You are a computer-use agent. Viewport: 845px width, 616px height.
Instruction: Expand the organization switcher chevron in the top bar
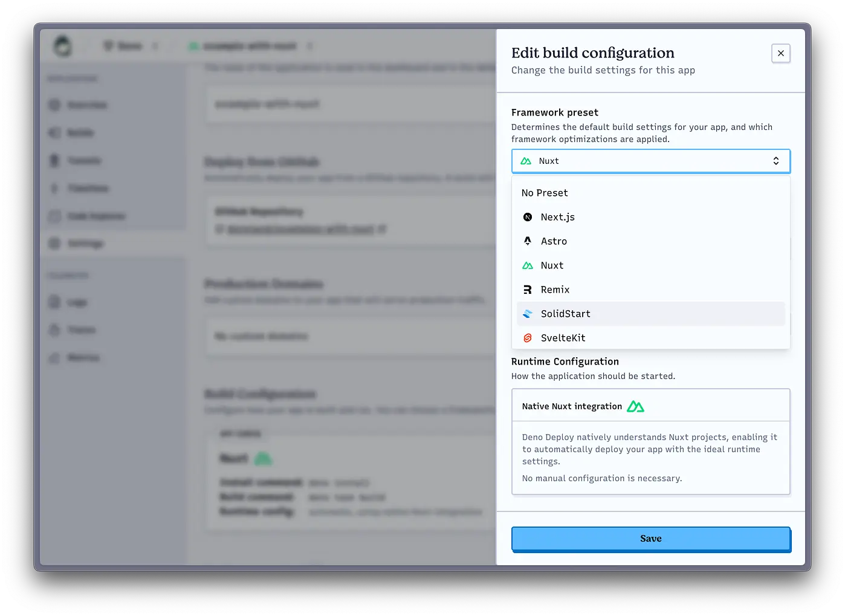tap(155, 46)
